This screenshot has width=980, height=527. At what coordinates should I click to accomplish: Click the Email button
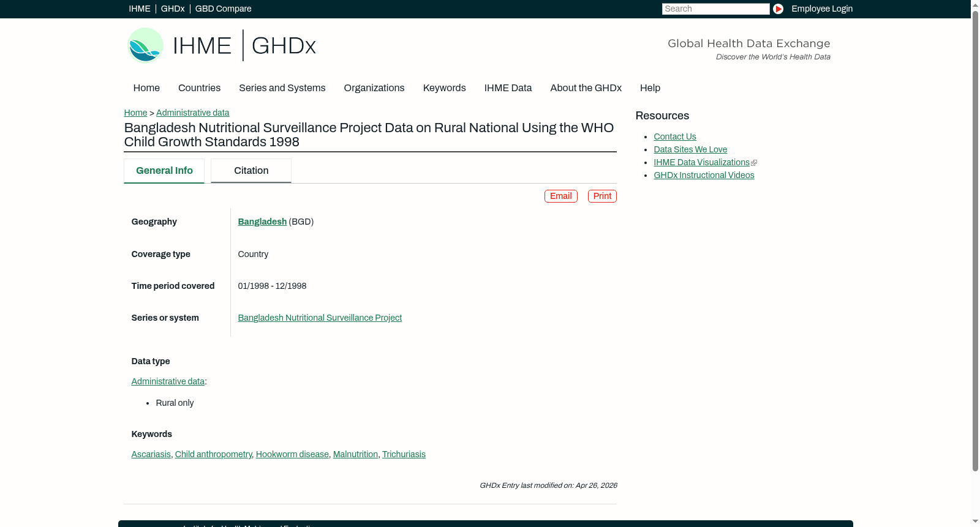pos(561,196)
